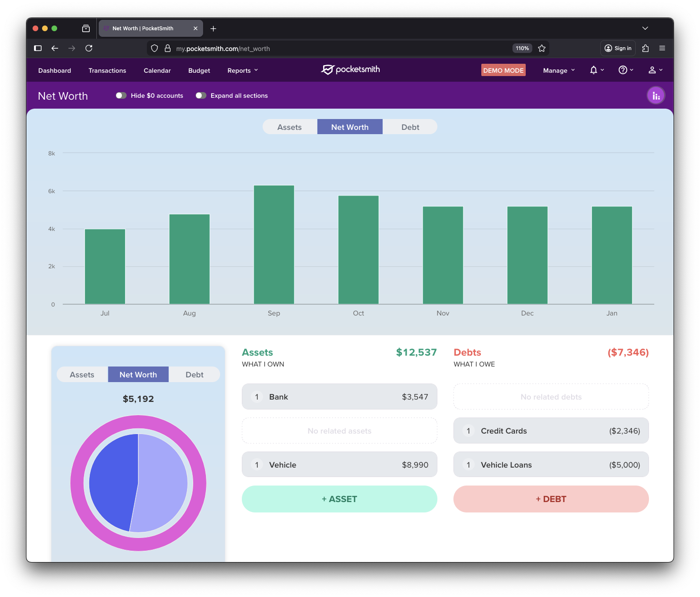Turn on Expand all sections toggle

pos(201,96)
